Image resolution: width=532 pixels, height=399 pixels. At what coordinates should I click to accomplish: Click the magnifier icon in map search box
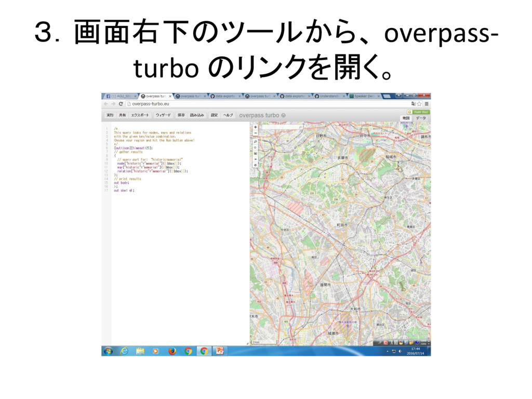300,127
